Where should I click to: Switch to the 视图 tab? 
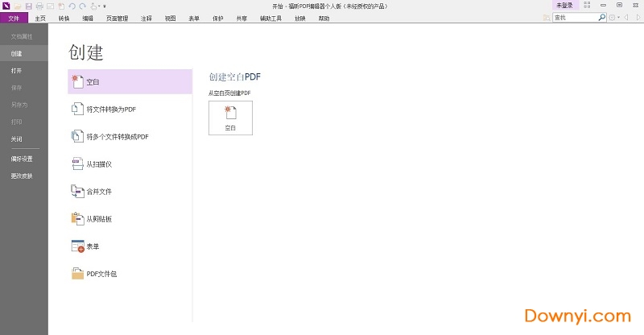170,18
